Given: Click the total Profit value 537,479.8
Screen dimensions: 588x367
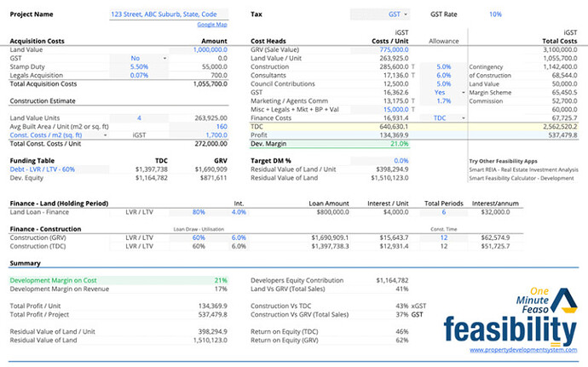Looking at the screenshot, I should pos(563,135).
